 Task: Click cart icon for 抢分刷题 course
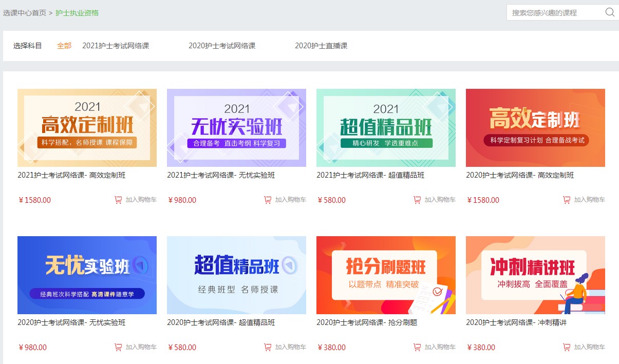417,347
